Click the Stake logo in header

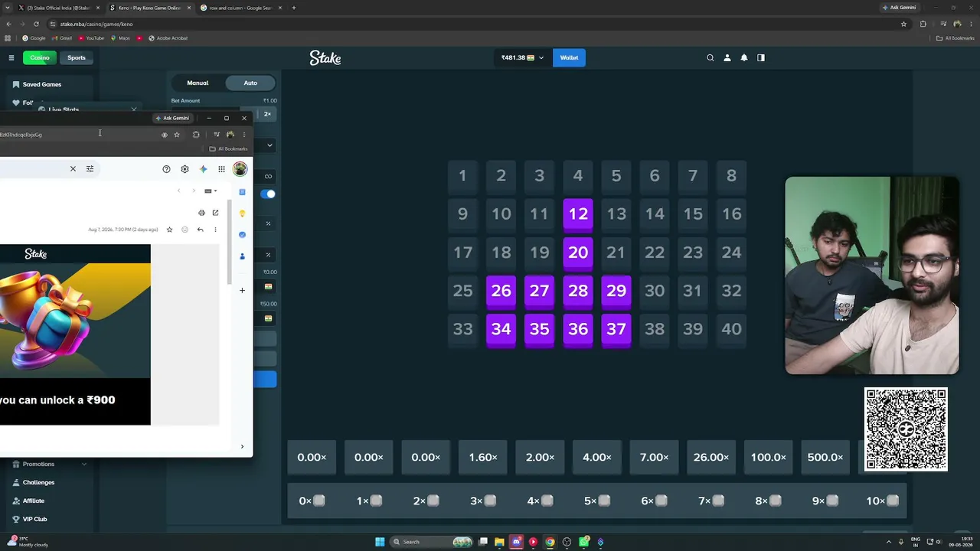(325, 58)
